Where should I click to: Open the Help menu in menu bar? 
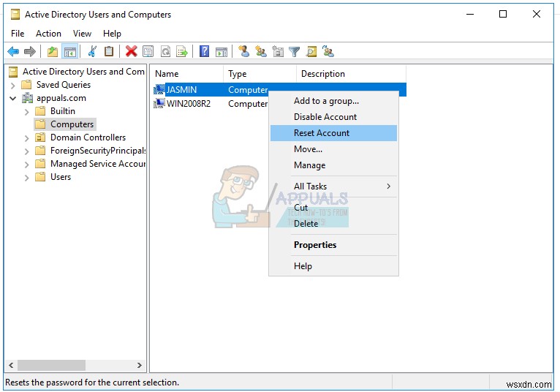click(x=112, y=34)
